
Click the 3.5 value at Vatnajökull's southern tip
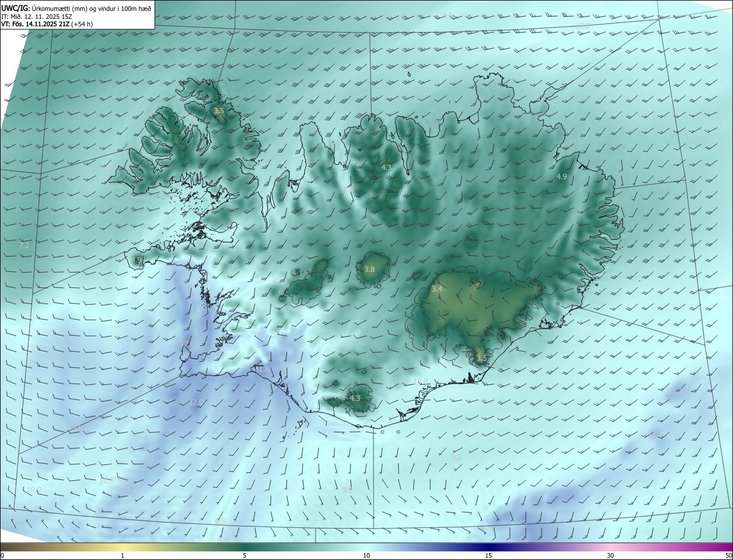point(481,359)
